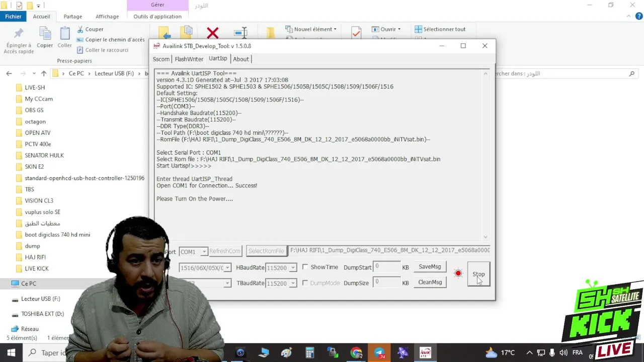
Task: Open the Affichage ribbon tab
Action: [107, 16]
